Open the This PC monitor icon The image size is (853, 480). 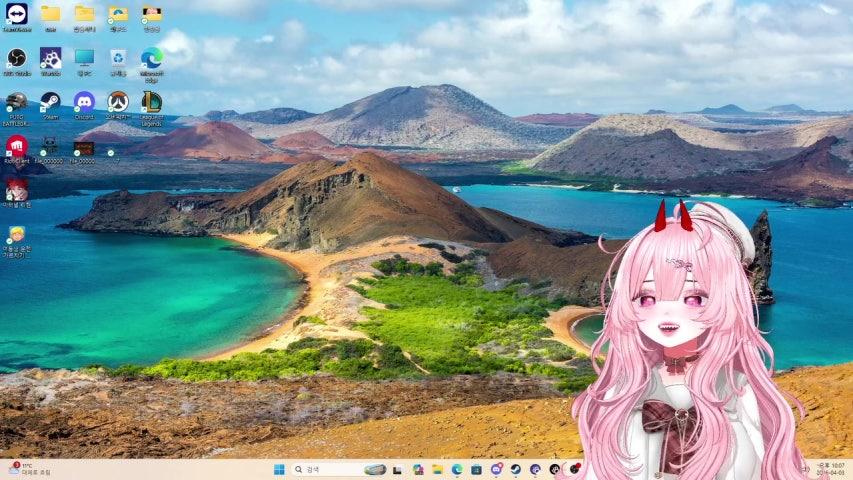(84, 61)
